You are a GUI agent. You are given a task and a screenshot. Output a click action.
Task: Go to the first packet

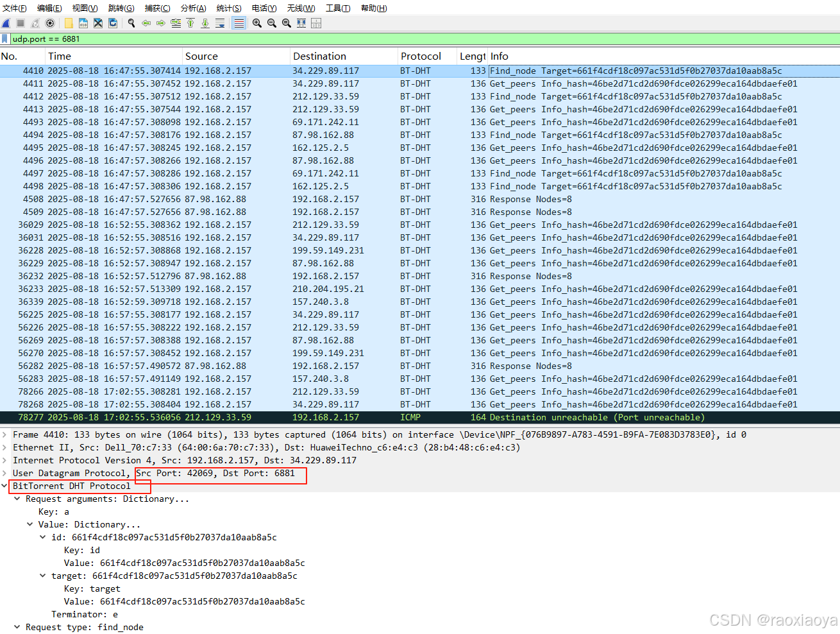(190, 23)
